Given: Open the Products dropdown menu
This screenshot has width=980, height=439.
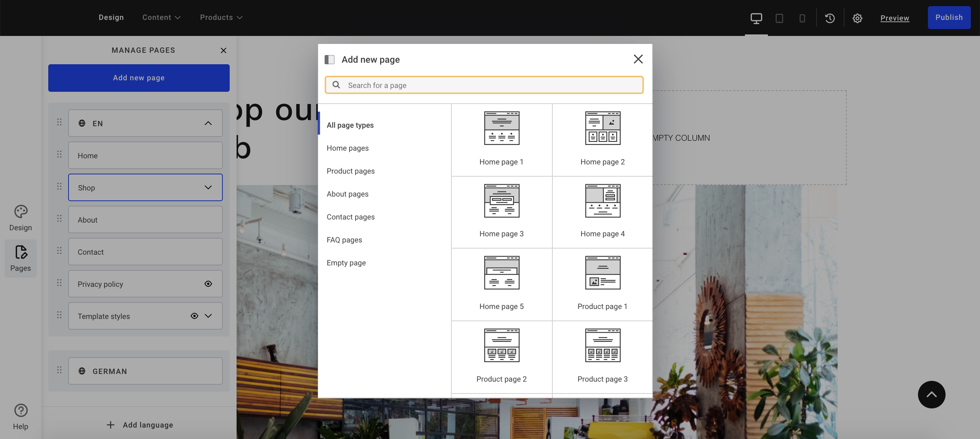Looking at the screenshot, I should pyautogui.click(x=221, y=18).
